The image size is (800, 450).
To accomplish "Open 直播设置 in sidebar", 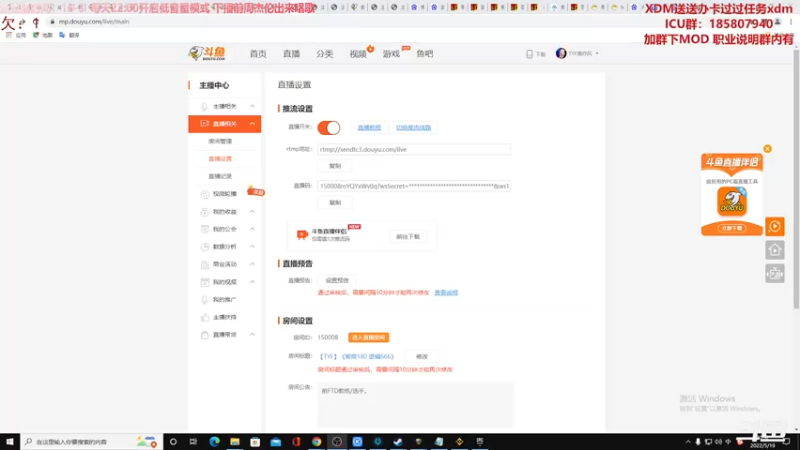I will tap(220, 159).
